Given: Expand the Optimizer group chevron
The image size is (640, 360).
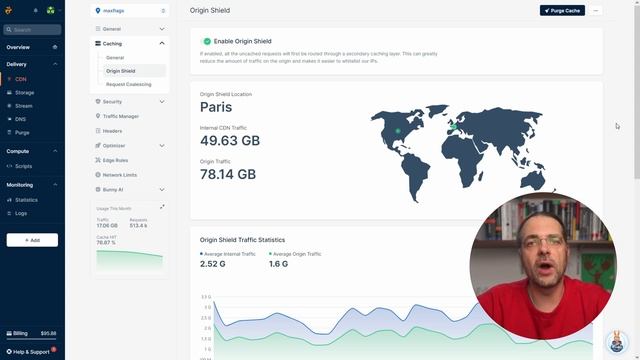Looking at the screenshot, I should tap(162, 146).
